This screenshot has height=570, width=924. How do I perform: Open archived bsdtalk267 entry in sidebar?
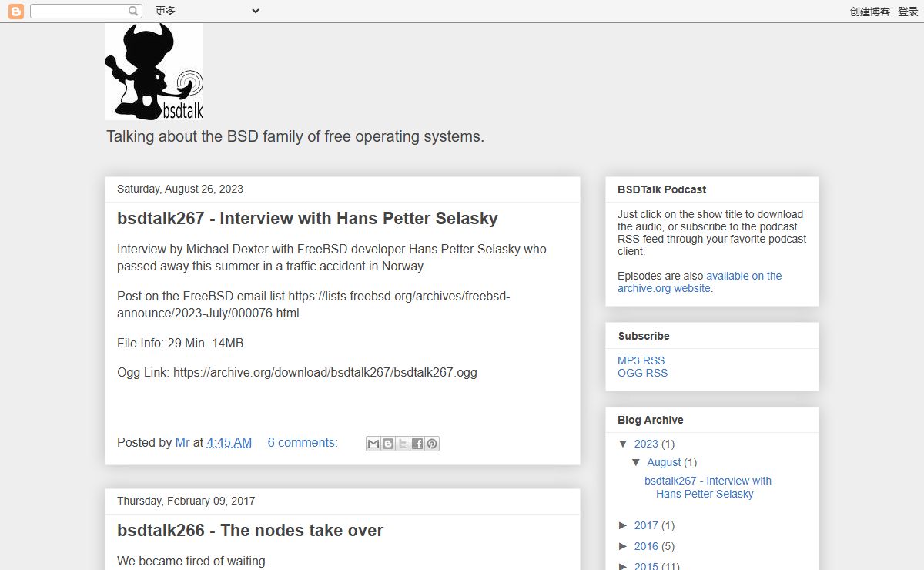click(x=708, y=487)
